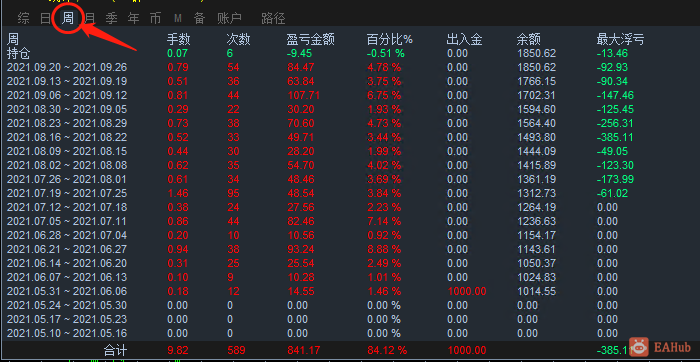Click the 次数 column header
Screen dimensions: 700x362
[238, 40]
